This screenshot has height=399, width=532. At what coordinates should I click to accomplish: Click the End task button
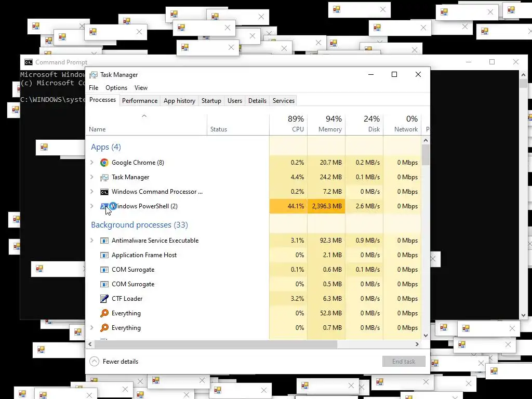coord(404,362)
